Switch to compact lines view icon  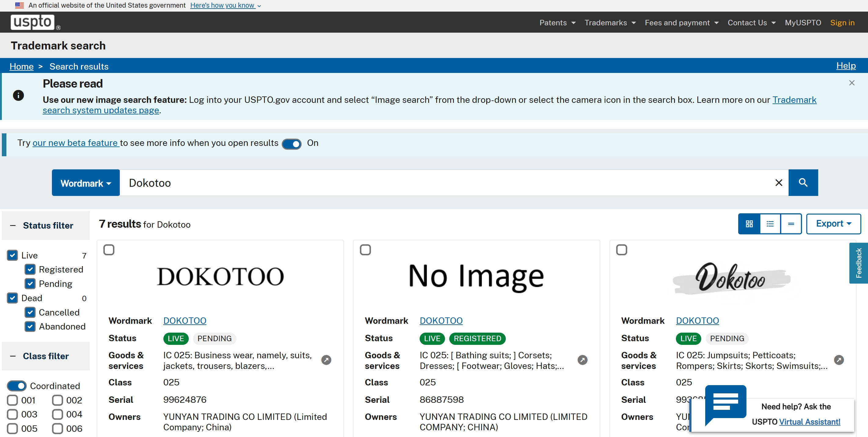tap(791, 224)
